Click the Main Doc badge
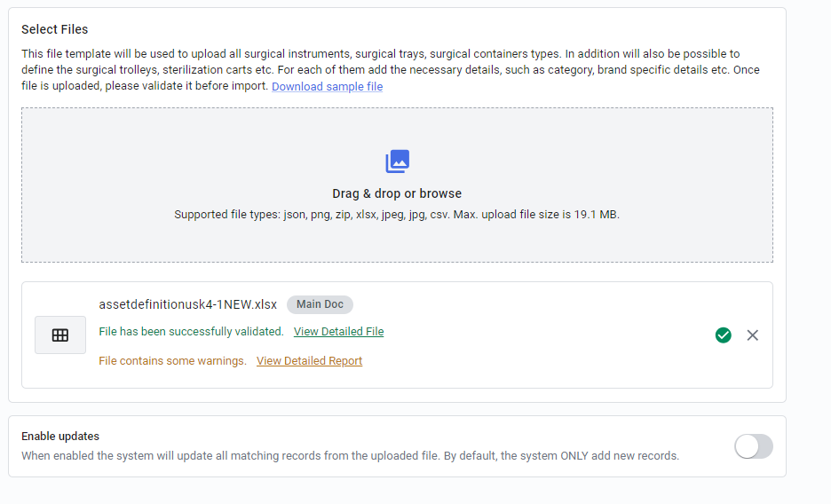831x504 pixels. tap(320, 304)
